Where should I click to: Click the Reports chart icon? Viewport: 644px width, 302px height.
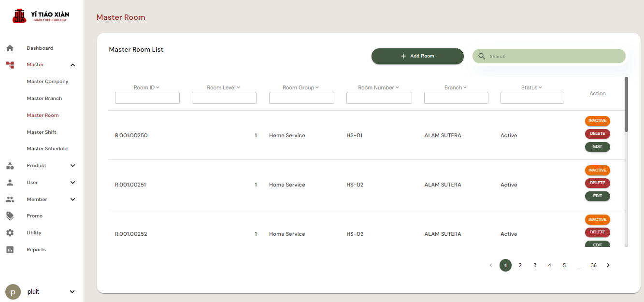click(x=10, y=250)
